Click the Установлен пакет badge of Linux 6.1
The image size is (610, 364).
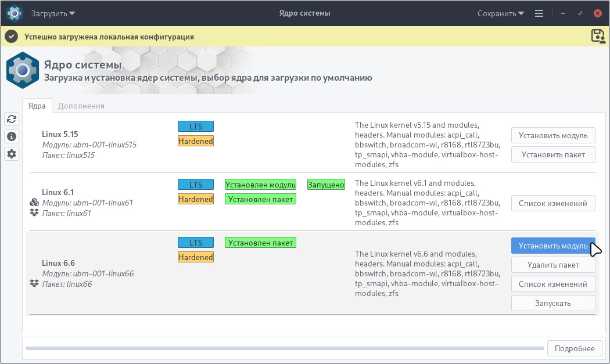point(260,199)
